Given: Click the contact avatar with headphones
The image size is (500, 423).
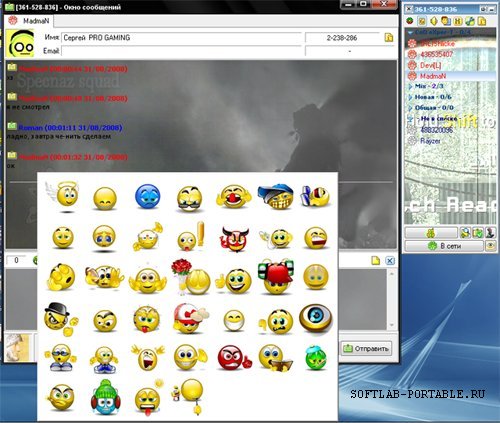Looking at the screenshot, I should [x=20, y=43].
